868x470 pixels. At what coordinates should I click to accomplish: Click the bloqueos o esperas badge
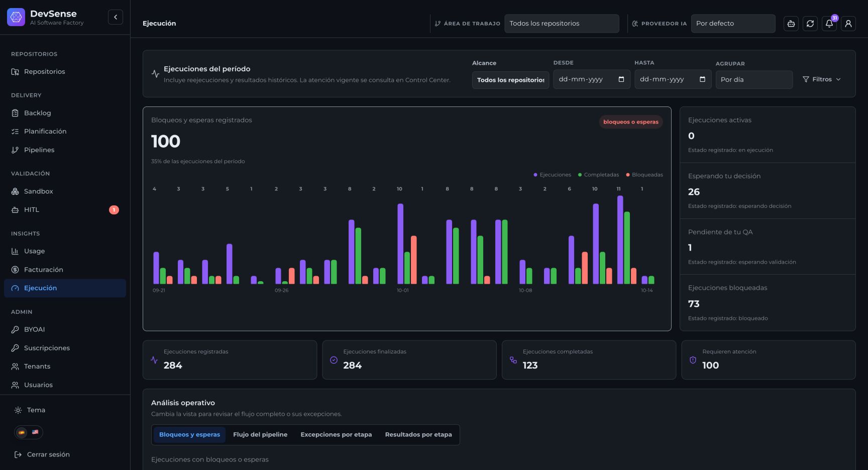(x=630, y=122)
